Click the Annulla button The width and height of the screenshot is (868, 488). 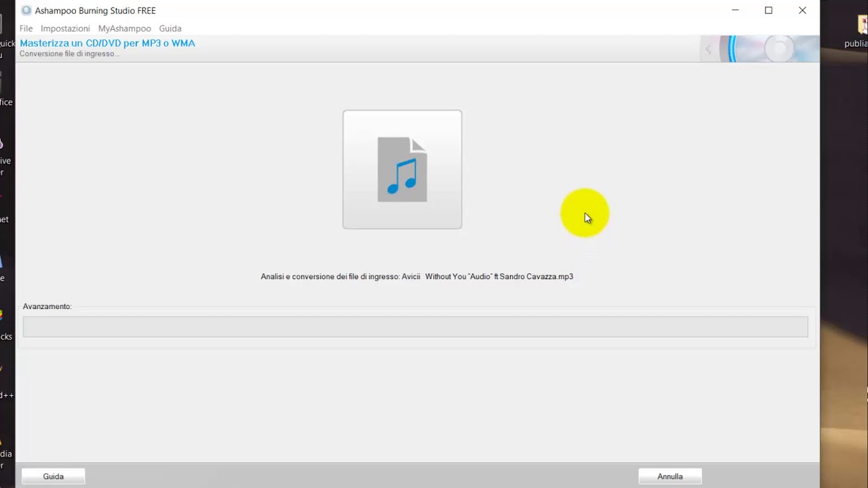click(670, 476)
